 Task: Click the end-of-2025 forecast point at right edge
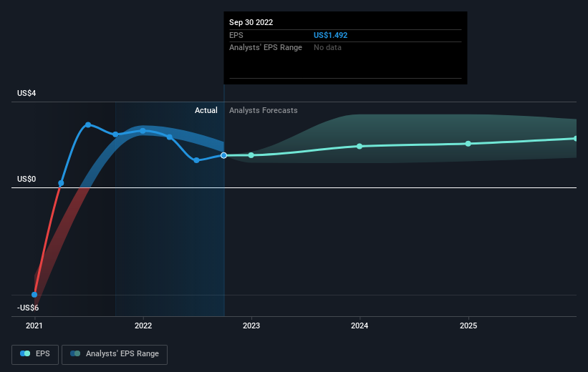(x=575, y=139)
